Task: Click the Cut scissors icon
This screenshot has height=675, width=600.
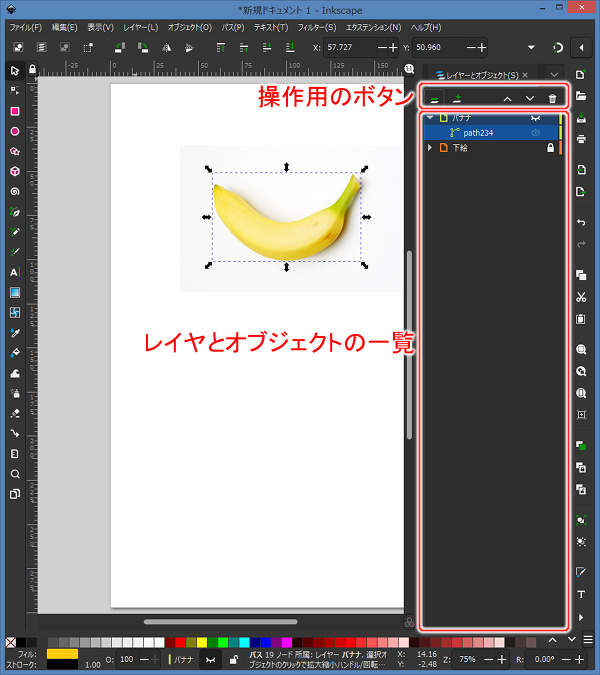Action: tap(581, 297)
